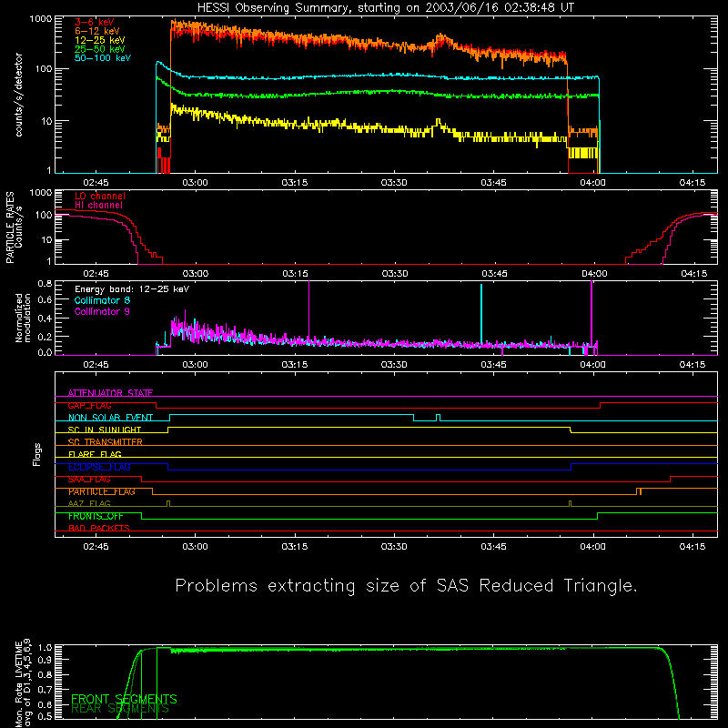Click the AAZ_FLAG pulse near 02:56
The image size is (728, 728).
pos(168,504)
